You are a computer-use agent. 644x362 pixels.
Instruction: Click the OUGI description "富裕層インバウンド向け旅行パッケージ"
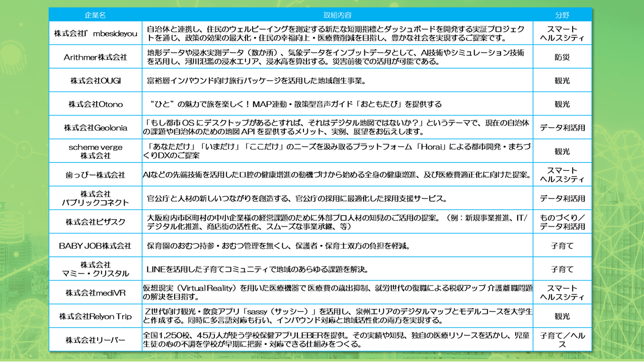tap(256, 80)
